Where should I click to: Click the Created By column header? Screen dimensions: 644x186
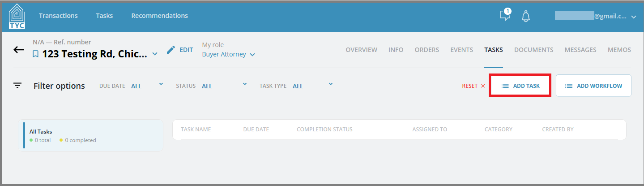[x=558, y=130]
